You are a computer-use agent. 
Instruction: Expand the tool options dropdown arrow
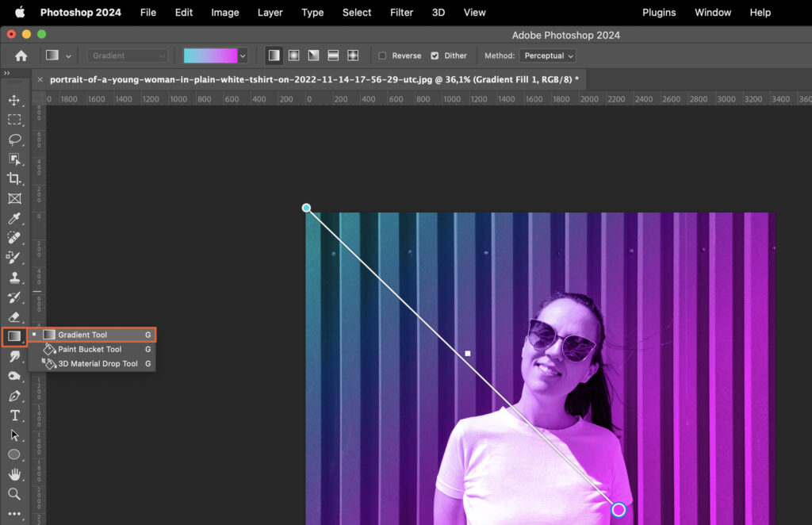[69, 56]
